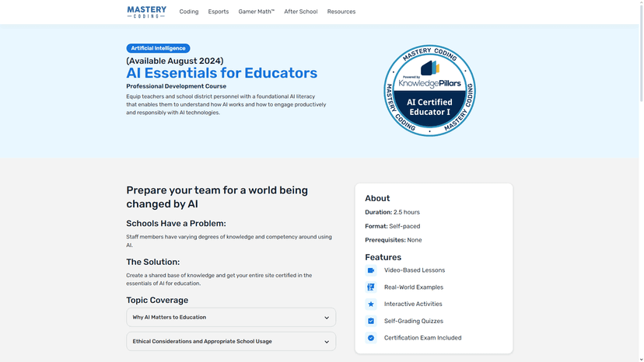Click the AI Essentials for Educators heading
This screenshot has width=644, height=362.
222,73
